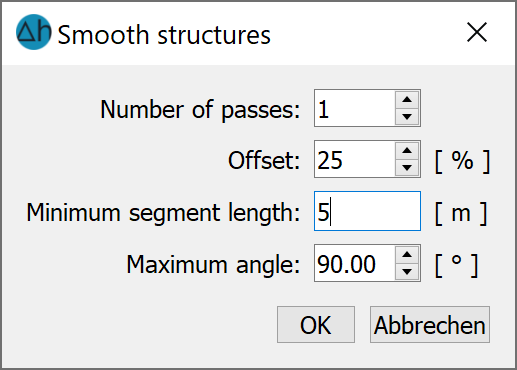
Task: Increase the Offset percentage with up arrow
Action: (x=407, y=151)
